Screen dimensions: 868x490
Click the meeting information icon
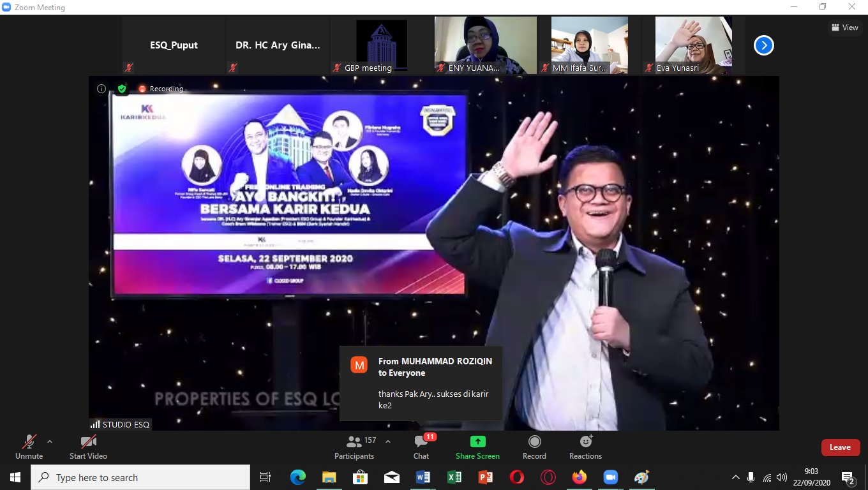click(101, 89)
